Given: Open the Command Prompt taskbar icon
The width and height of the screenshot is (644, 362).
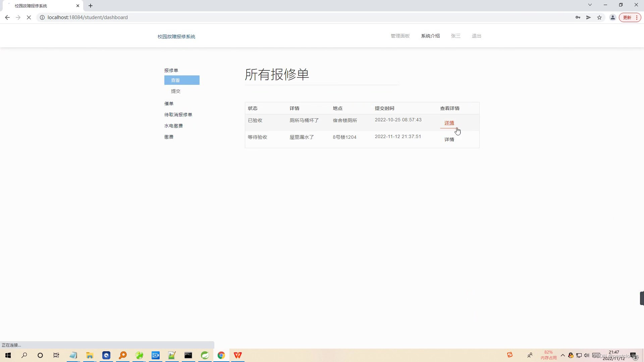Looking at the screenshot, I should [188, 355].
